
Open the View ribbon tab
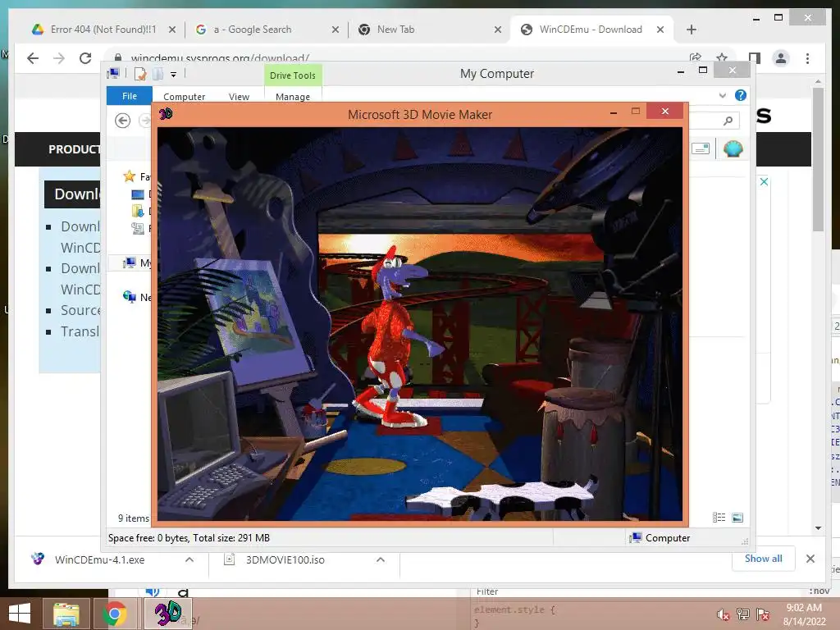[239, 97]
